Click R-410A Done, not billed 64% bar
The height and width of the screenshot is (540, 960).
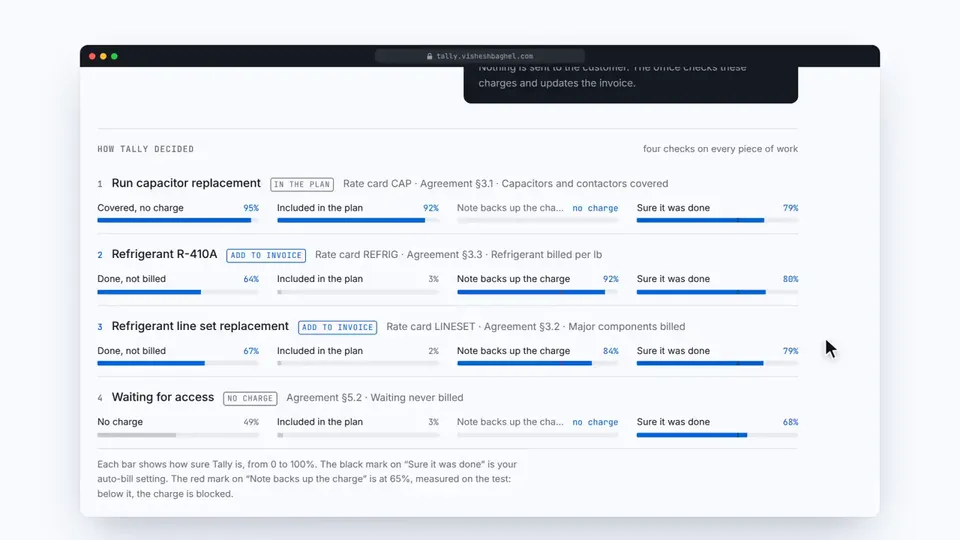point(178,292)
